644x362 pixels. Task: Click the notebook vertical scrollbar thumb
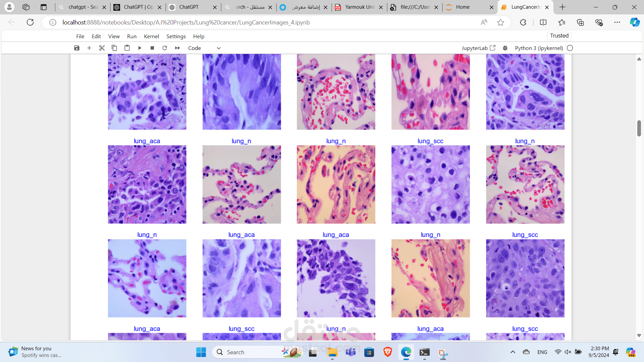pyautogui.click(x=639, y=128)
